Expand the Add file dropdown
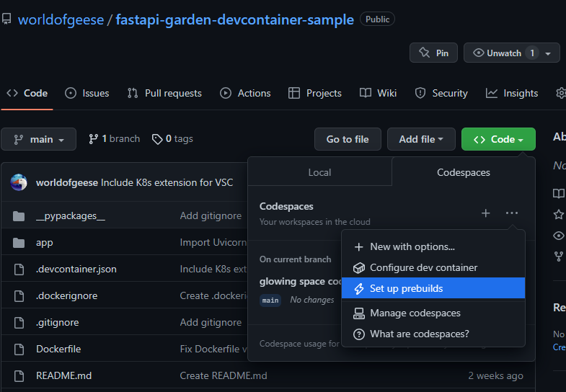This screenshot has height=392, width=566. pyautogui.click(x=421, y=139)
